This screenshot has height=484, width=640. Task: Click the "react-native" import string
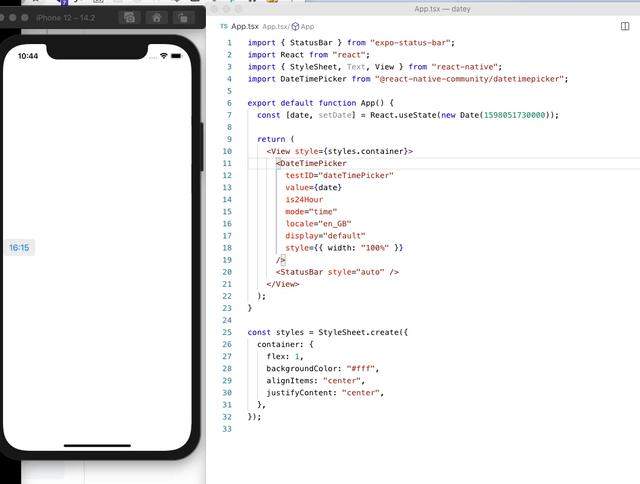(x=464, y=67)
